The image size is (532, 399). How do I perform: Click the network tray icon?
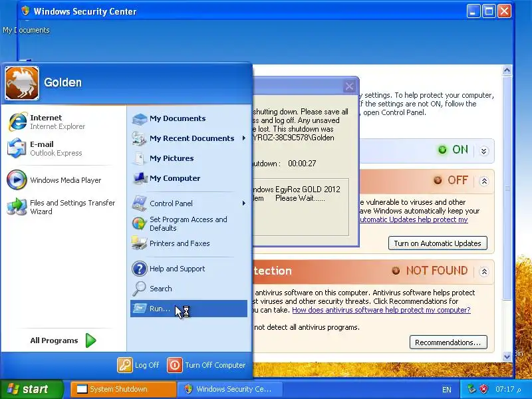click(x=471, y=389)
